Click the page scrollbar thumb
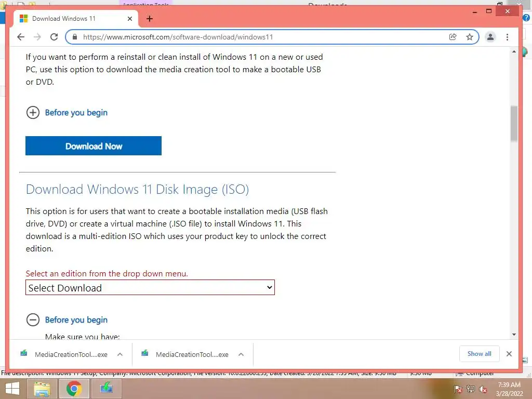 pyautogui.click(x=514, y=124)
